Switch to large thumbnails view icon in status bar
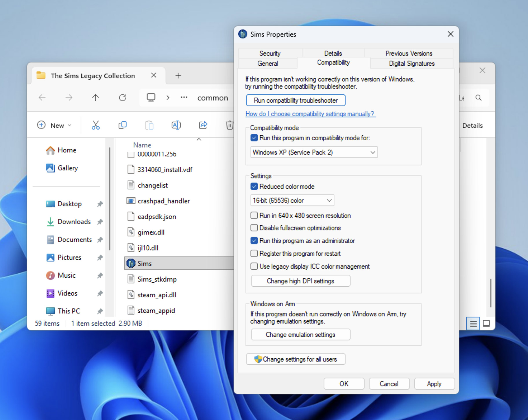Image resolution: width=528 pixels, height=420 pixels. point(486,323)
